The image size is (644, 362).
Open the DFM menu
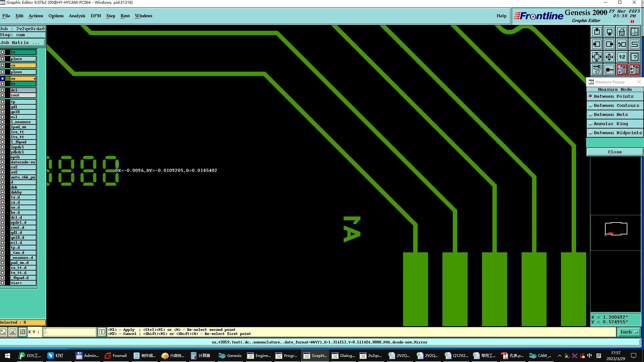[x=96, y=16]
